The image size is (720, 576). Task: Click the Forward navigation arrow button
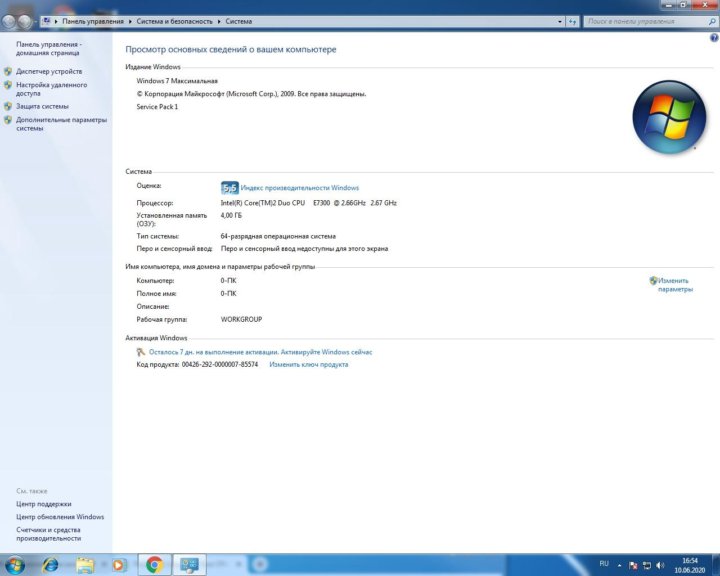pos(25,21)
